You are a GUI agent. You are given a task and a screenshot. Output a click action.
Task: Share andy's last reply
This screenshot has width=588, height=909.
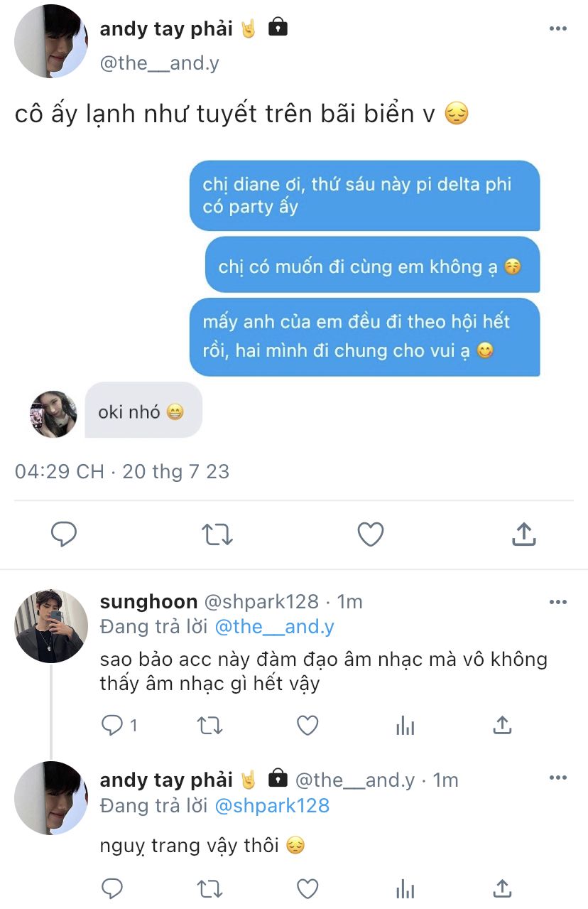pos(502,888)
